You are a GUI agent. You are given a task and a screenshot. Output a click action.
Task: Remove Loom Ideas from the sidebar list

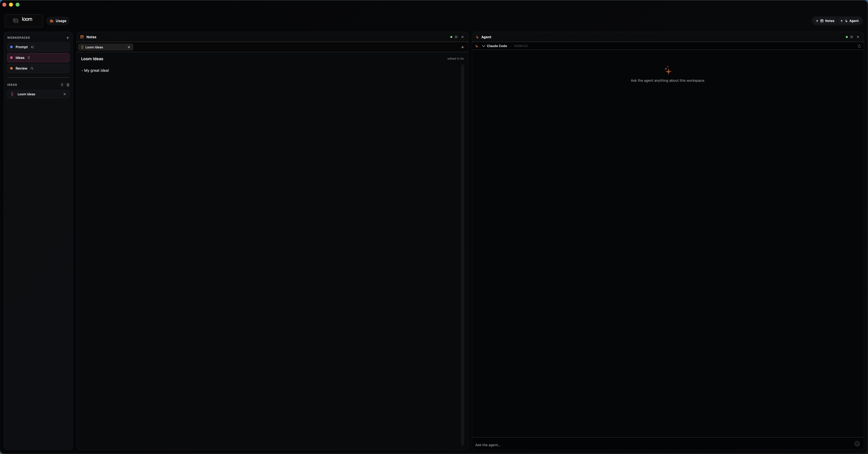(x=65, y=94)
